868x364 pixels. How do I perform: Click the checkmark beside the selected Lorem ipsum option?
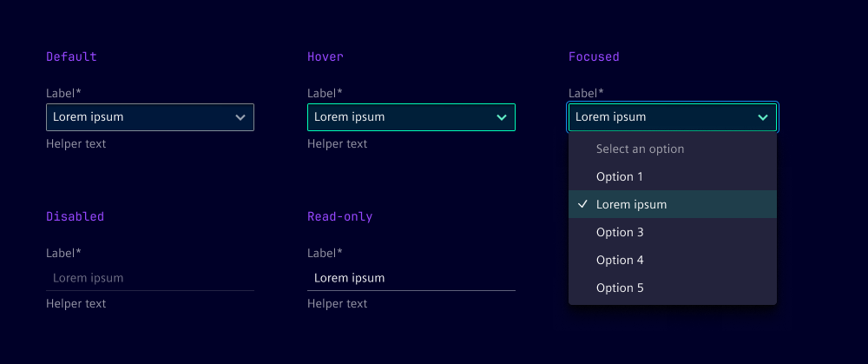(x=582, y=205)
